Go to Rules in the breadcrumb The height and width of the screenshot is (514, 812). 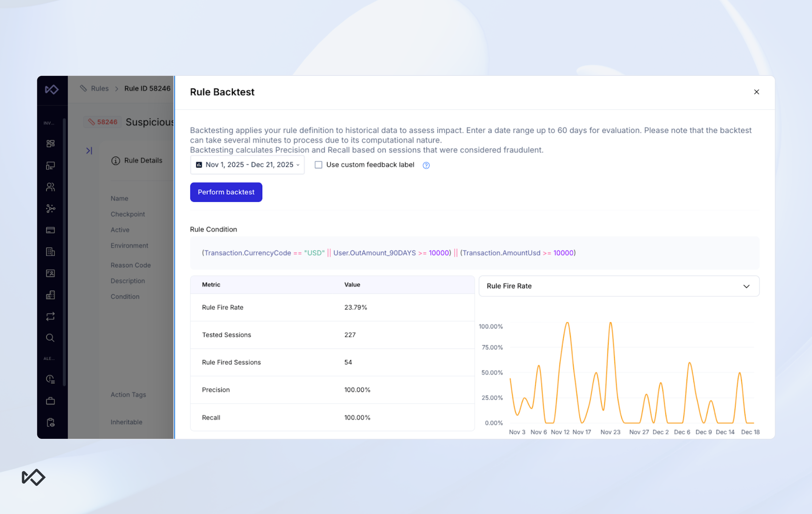[99, 88]
